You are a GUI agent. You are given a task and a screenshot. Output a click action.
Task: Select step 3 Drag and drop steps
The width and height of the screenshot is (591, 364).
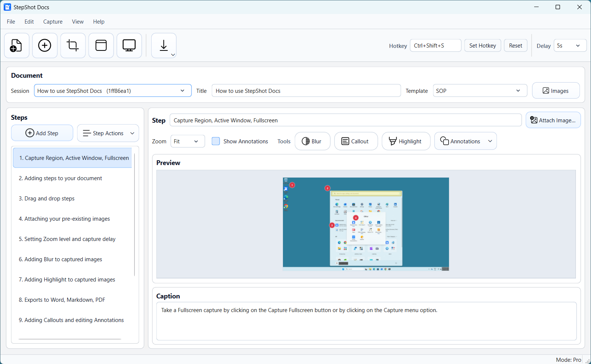72,198
